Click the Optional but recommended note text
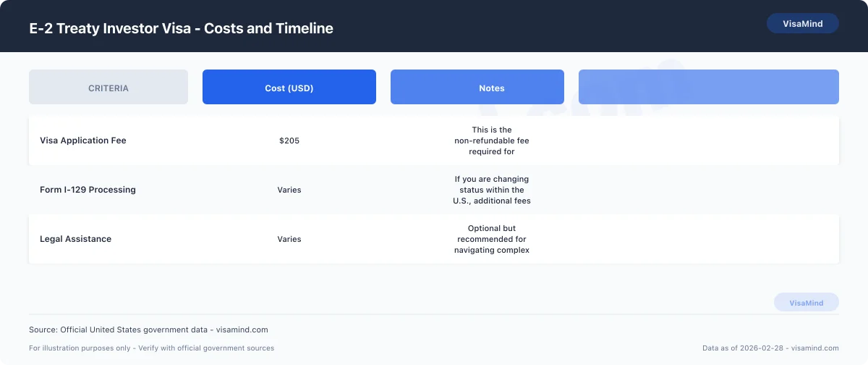The image size is (868, 365). (491, 239)
